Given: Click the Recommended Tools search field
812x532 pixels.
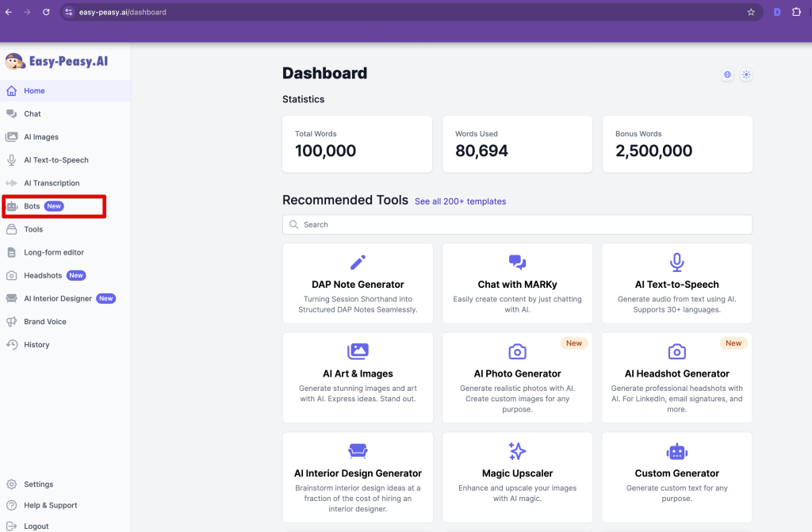Looking at the screenshot, I should coord(517,224).
